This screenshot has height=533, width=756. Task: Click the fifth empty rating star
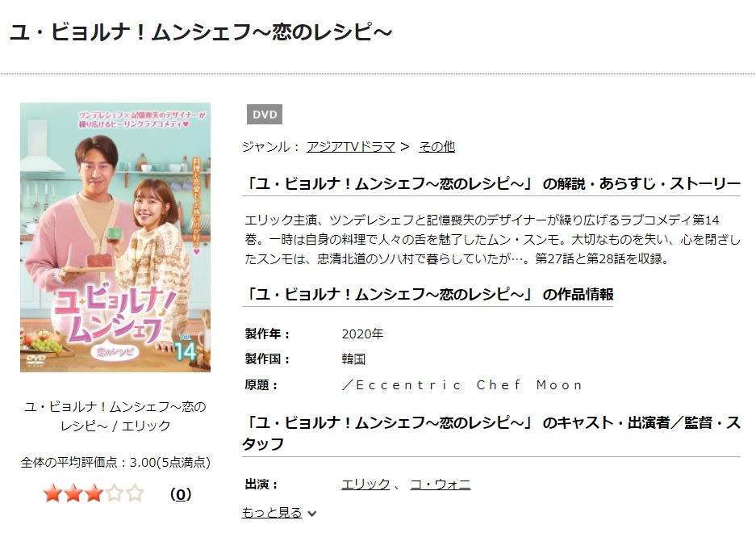click(x=136, y=493)
